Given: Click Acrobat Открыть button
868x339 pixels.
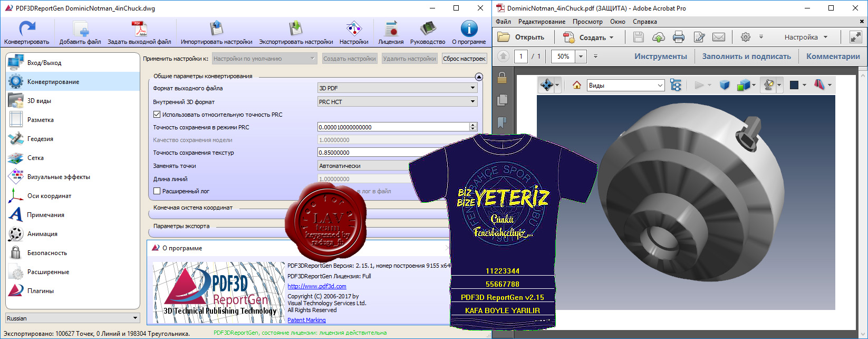Looking at the screenshot, I should [x=522, y=37].
